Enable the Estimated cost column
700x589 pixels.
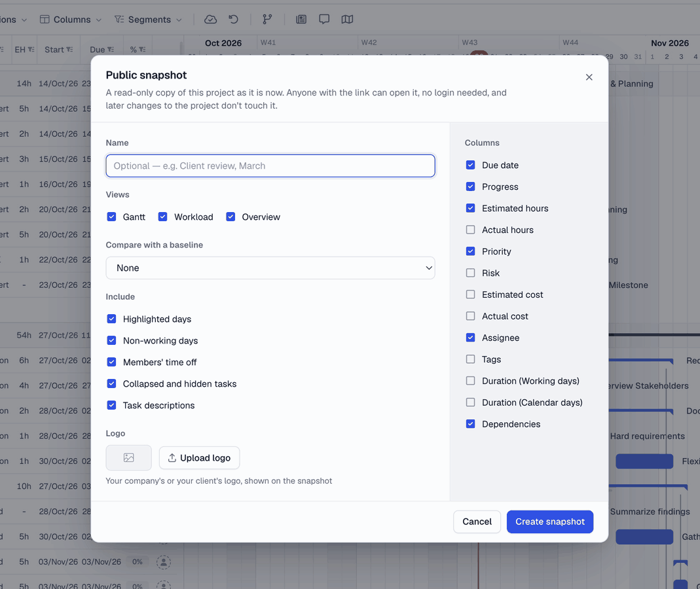[471, 294]
